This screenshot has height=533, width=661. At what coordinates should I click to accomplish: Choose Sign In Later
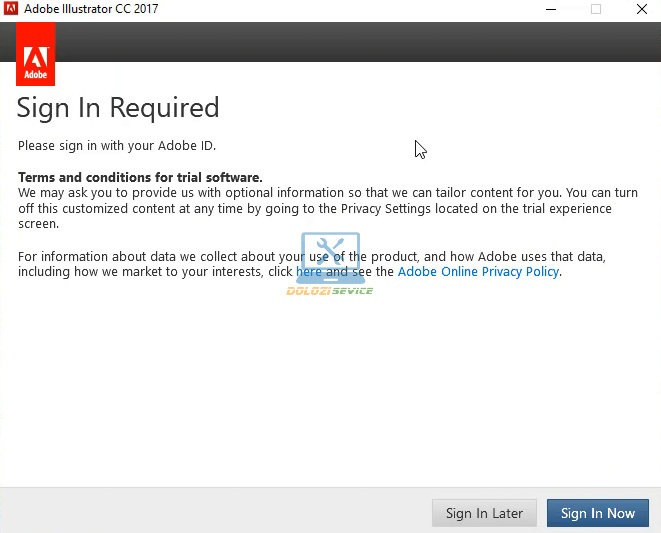tap(484, 513)
